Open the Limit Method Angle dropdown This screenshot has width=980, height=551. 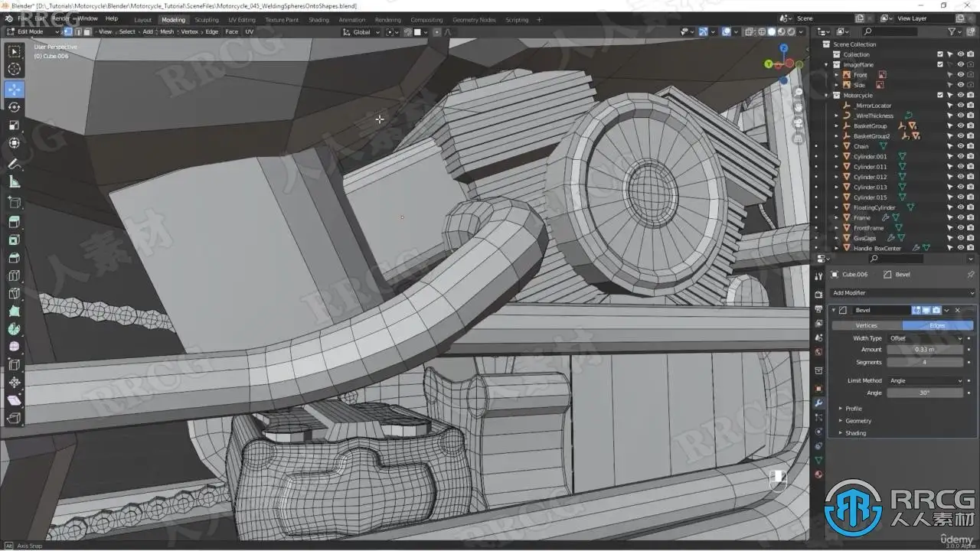pyautogui.click(x=924, y=380)
